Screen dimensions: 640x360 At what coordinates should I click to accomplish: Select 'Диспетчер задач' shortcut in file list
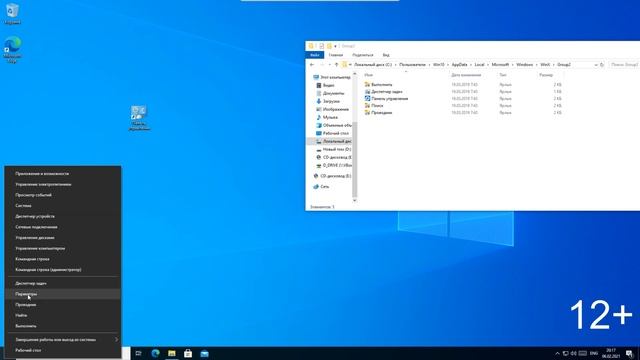(383, 91)
